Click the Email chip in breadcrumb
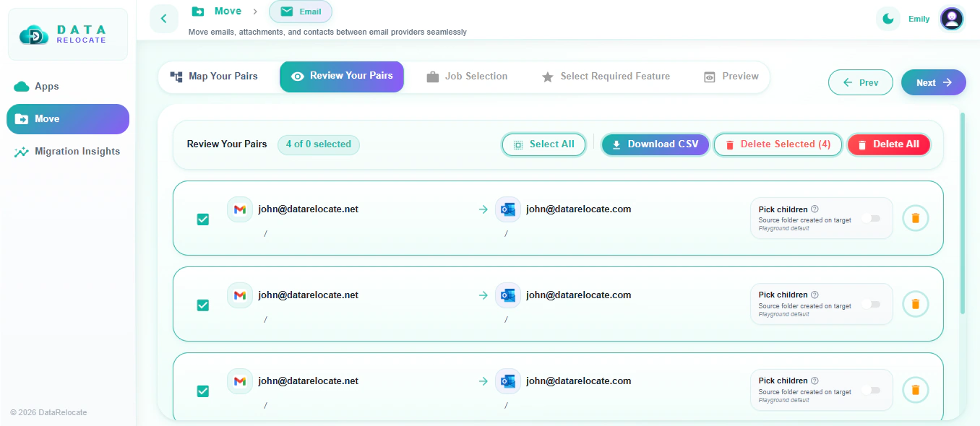The image size is (980, 426). coord(301,12)
